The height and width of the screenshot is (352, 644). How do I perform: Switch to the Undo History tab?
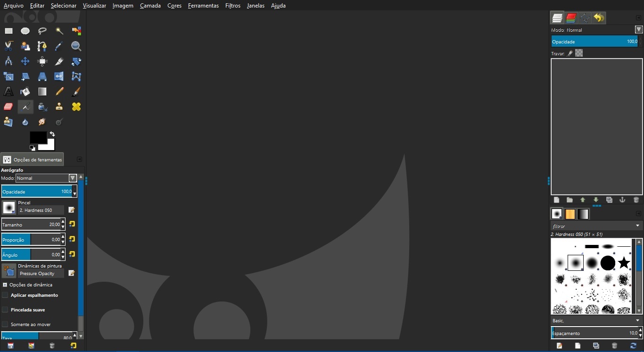point(599,18)
